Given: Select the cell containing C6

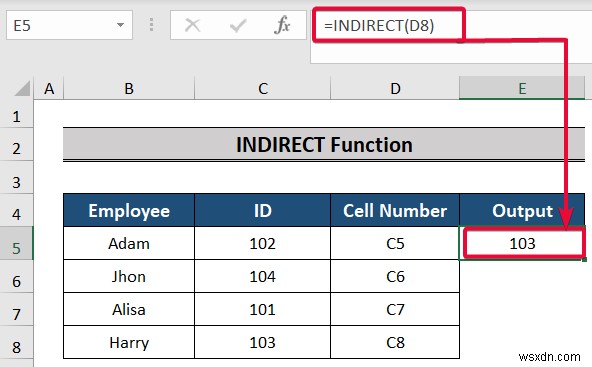Looking at the screenshot, I should (x=395, y=276).
